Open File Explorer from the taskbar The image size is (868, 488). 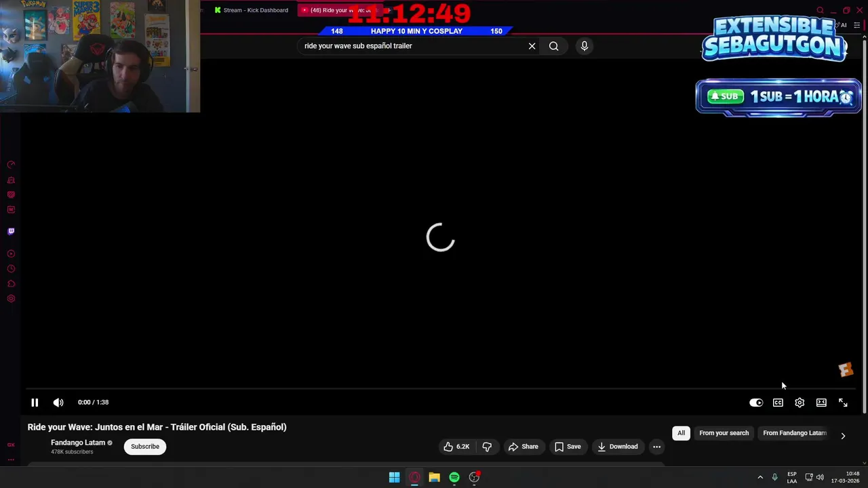[x=434, y=477]
